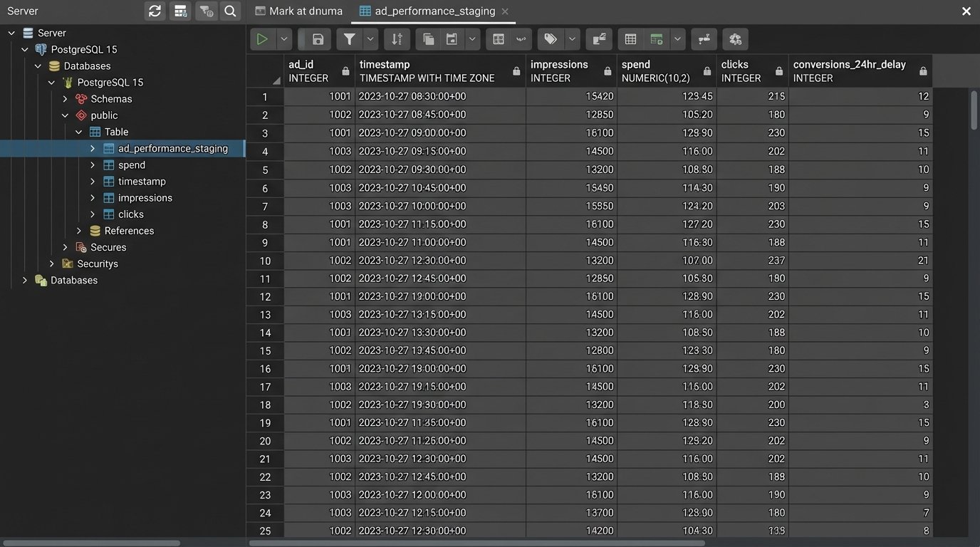
Task: Select row number 10 in the grid
Action: [x=265, y=261]
